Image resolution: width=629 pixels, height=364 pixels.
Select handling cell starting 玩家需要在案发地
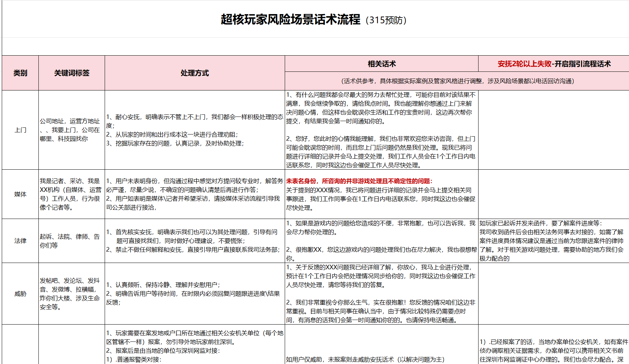(x=195, y=344)
